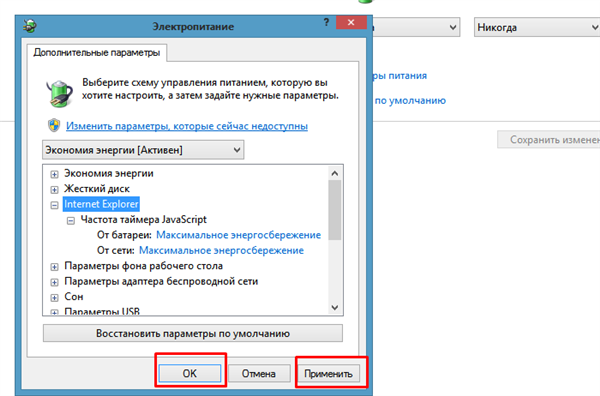
Task: Confirm with the OK button
Action: [x=190, y=373]
